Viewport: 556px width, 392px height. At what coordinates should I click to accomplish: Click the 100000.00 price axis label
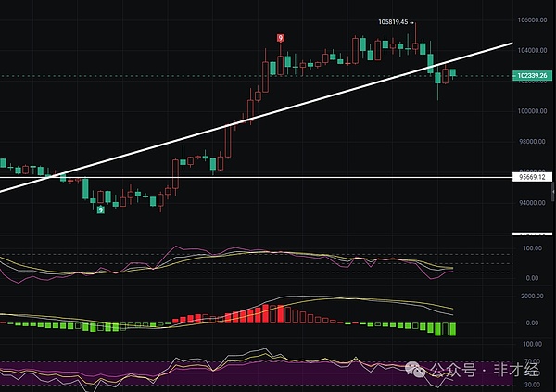click(x=531, y=111)
